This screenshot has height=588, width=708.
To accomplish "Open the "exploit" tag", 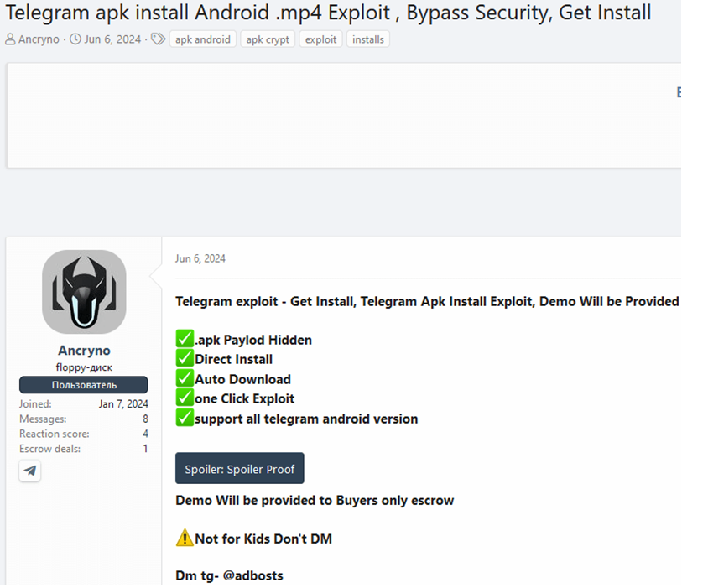I will 320,39.
